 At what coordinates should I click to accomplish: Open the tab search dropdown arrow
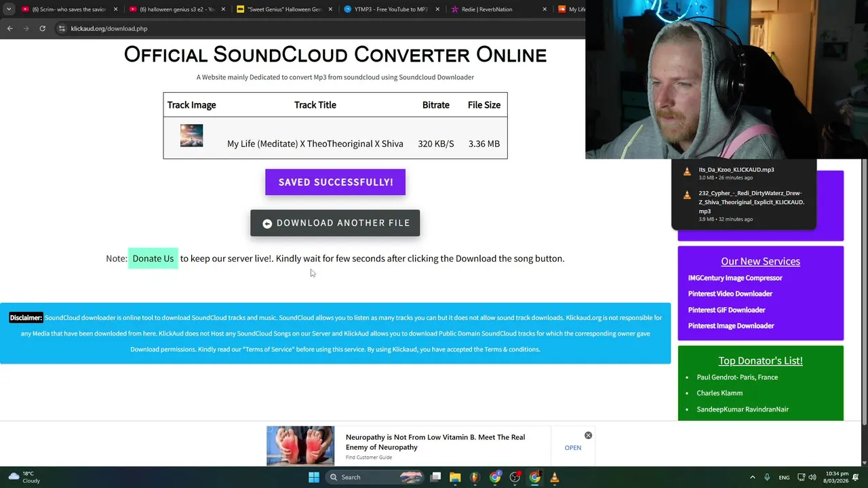click(9, 9)
